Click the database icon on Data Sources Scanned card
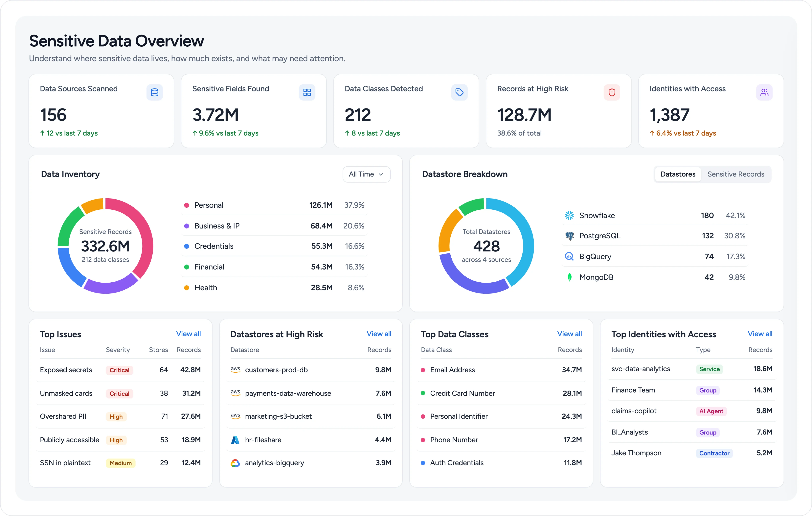Viewport: 812px width, 516px height. click(x=154, y=92)
